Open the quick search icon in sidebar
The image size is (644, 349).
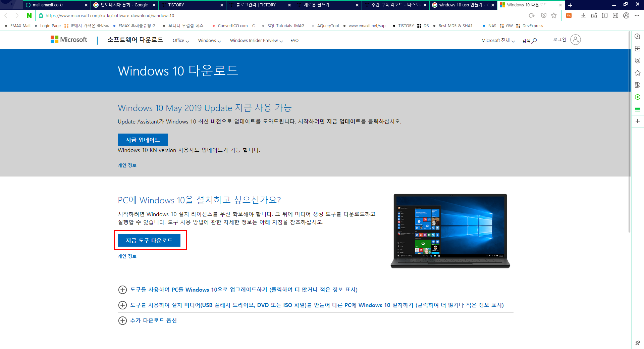click(x=638, y=37)
